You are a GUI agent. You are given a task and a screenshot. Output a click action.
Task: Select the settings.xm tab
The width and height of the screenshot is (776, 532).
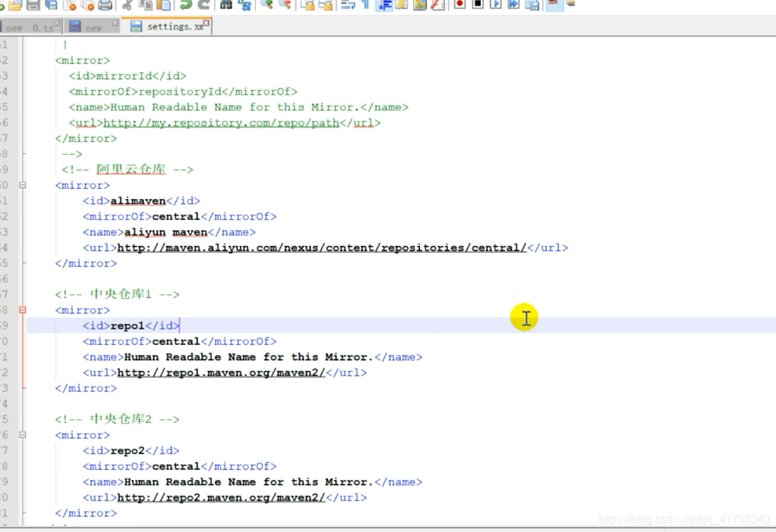pos(168,26)
